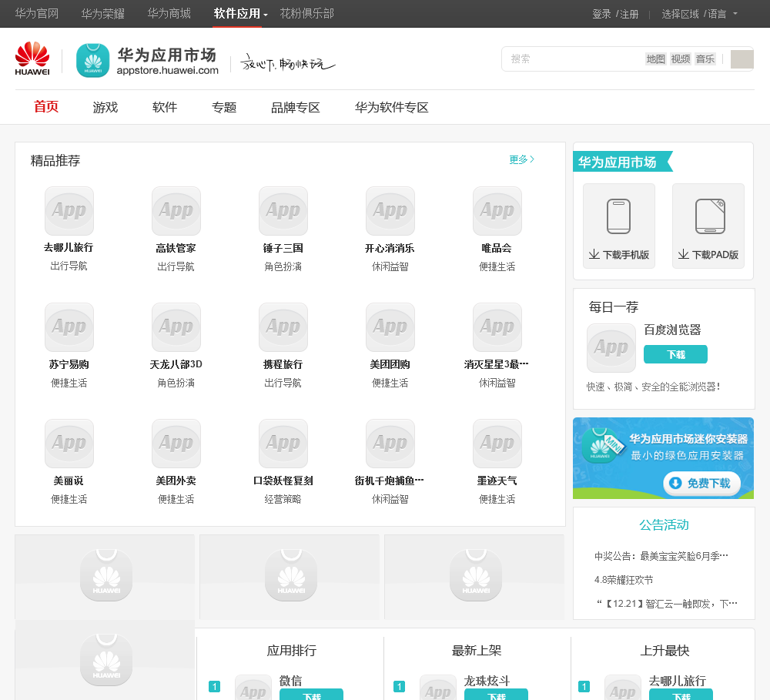Open the 百度浏览器 app icon in 每日一荐

point(611,348)
